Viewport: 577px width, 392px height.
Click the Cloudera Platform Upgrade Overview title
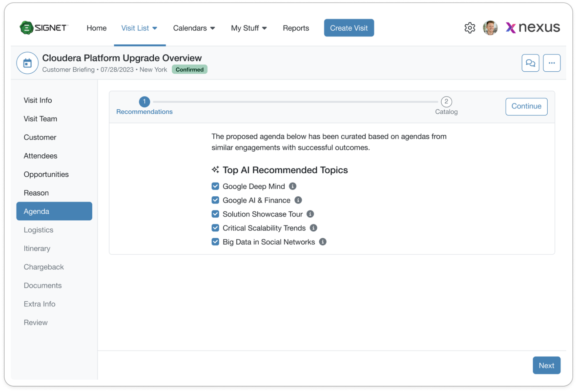(x=122, y=58)
